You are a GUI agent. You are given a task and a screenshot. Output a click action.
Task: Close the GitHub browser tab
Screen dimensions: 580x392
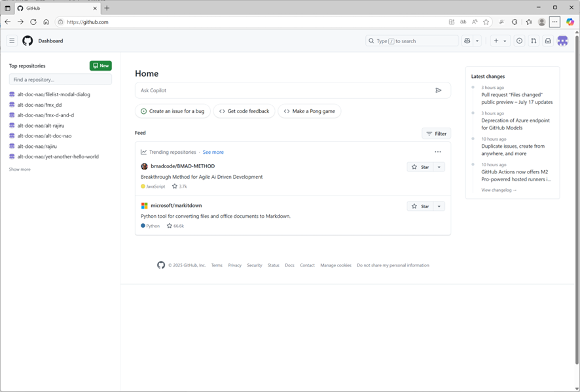coord(95,8)
